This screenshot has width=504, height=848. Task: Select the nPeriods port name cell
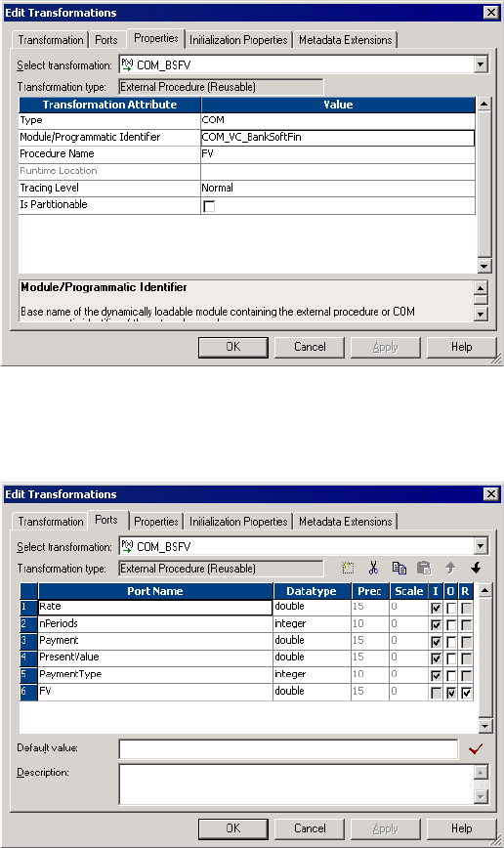155,623
